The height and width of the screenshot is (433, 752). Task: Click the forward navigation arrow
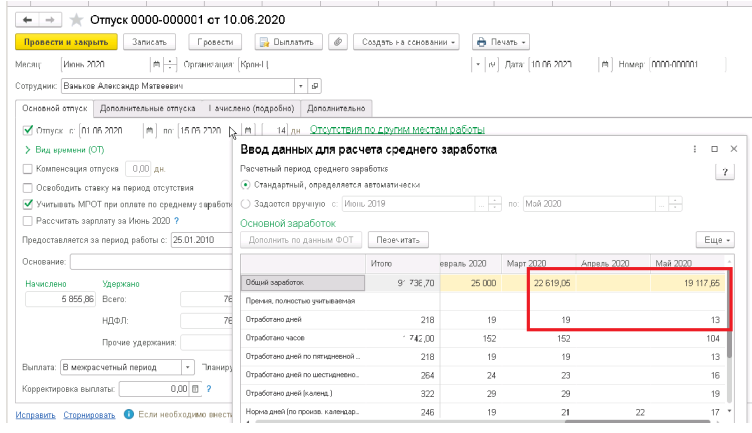[x=48, y=19]
